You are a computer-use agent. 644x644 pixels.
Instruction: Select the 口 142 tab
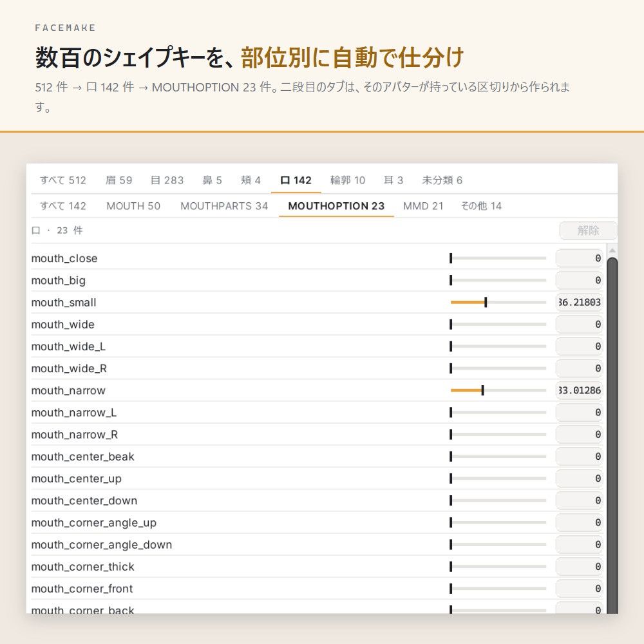click(x=296, y=180)
